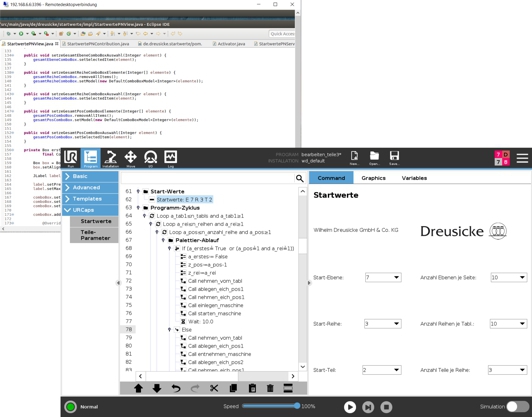
Task: Toggle the Simulation switch
Action: [x=518, y=406]
